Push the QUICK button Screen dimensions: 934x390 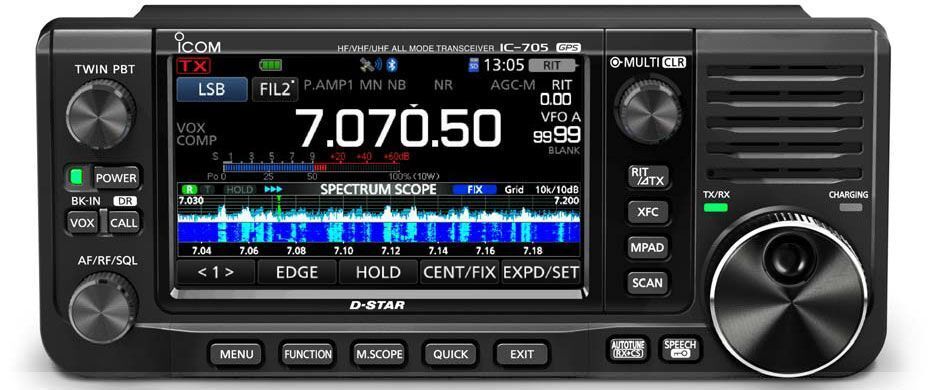pos(450,354)
